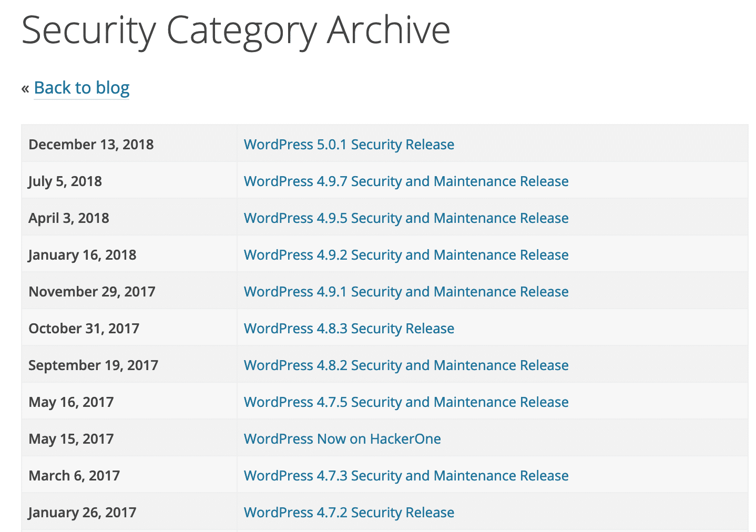Viewport: 756px width, 532px height.
Task: Select the January 26, 2017 date cell
Action: click(82, 512)
